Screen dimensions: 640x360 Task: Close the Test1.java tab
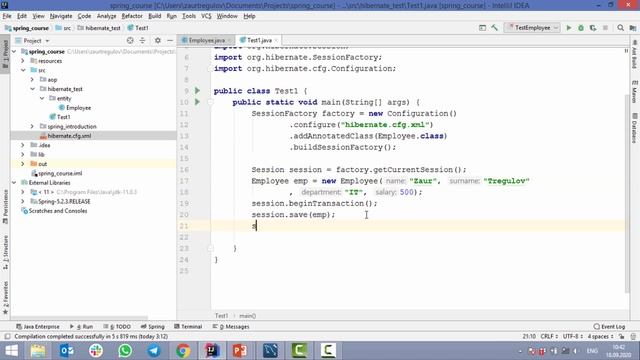[276, 40]
